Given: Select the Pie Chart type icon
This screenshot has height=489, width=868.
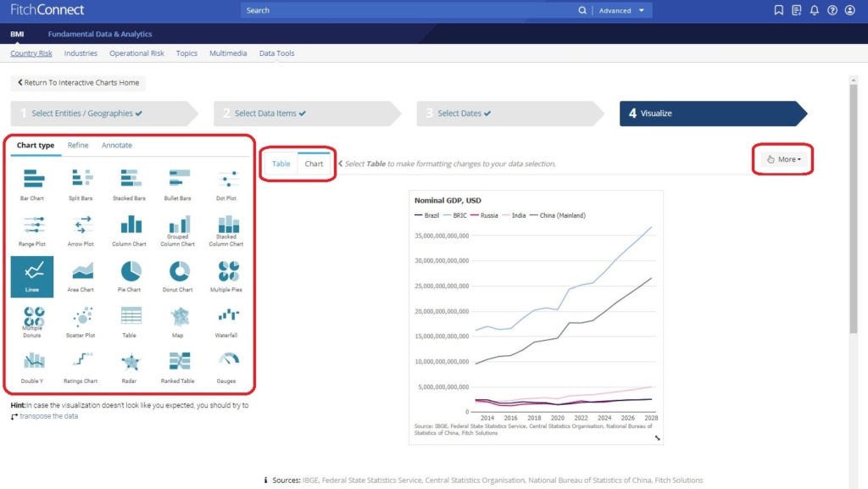Looking at the screenshot, I should pyautogui.click(x=131, y=272).
